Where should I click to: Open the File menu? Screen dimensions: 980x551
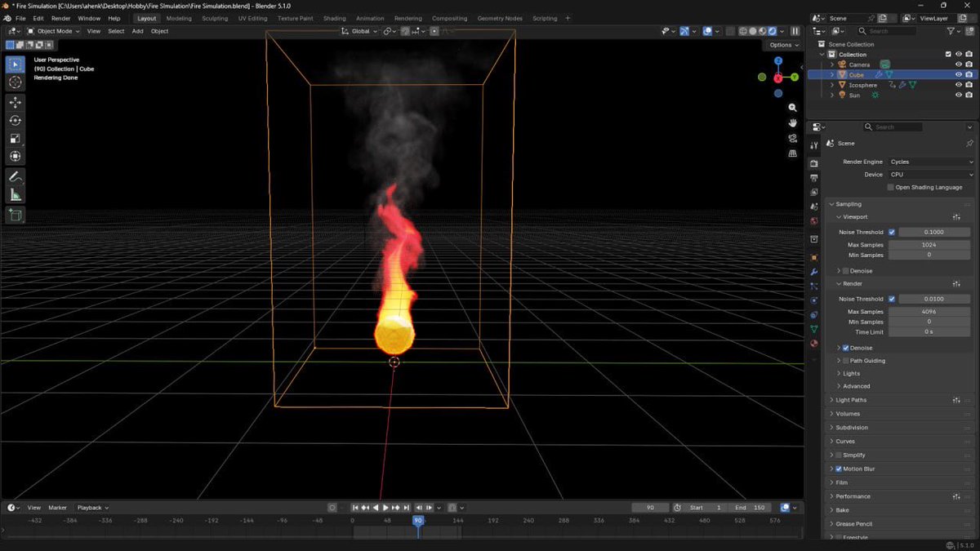pos(20,18)
